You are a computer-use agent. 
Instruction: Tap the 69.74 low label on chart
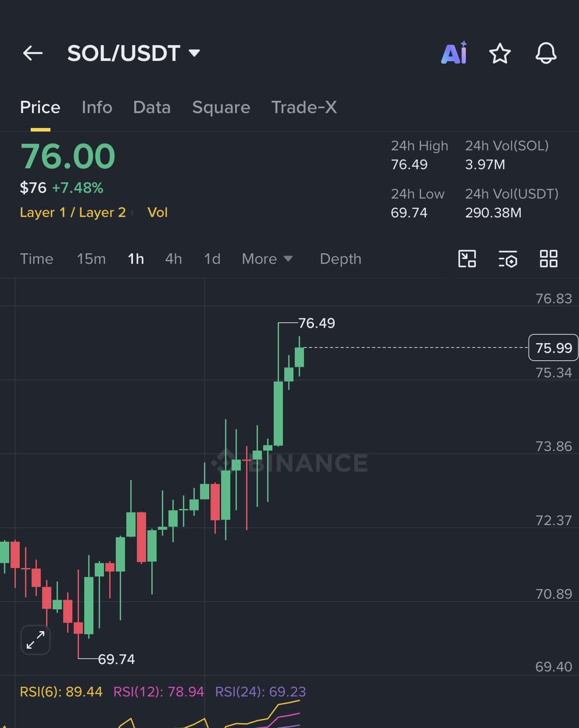pyautogui.click(x=116, y=659)
